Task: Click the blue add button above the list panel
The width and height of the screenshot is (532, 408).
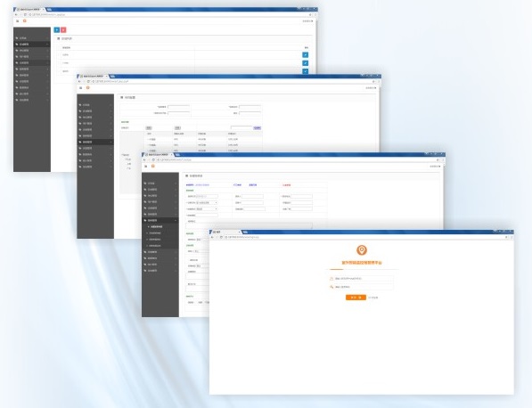Action: 57,30
